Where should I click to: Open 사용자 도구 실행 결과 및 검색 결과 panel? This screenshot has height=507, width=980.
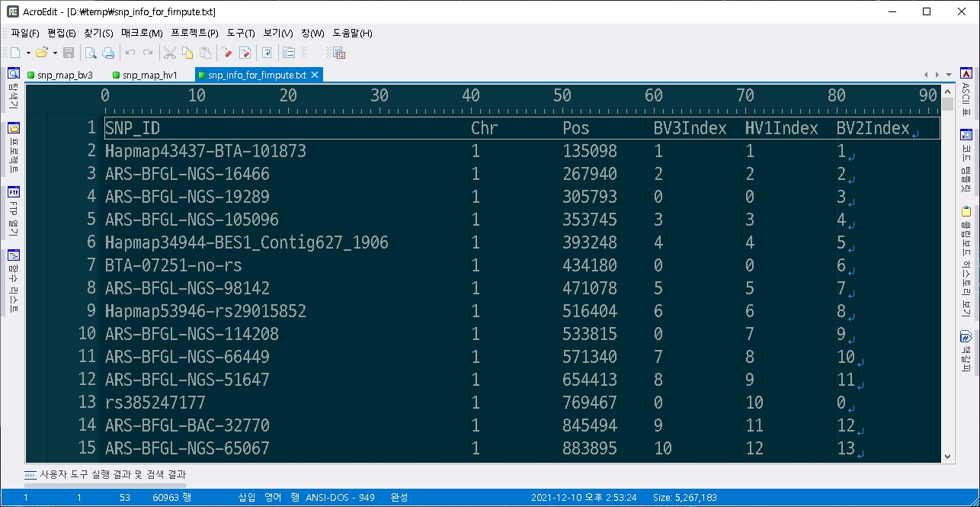tap(105, 474)
